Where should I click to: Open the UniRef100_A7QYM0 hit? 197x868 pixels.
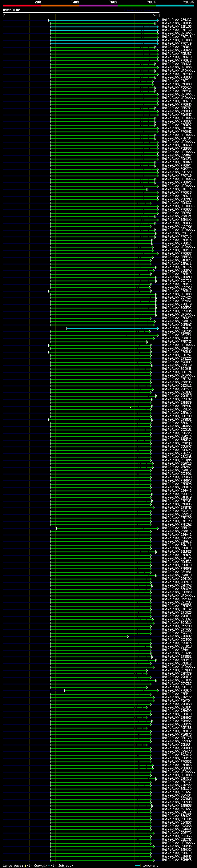(x=177, y=74)
